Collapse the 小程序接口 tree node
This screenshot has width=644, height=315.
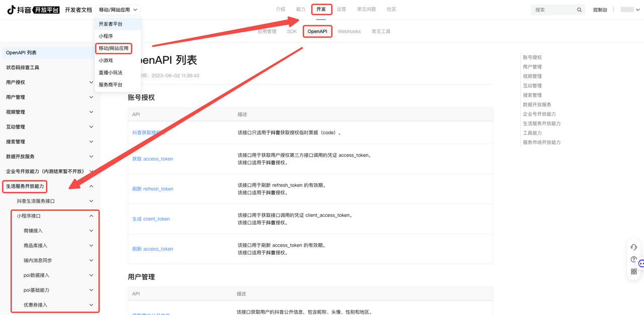(91, 216)
